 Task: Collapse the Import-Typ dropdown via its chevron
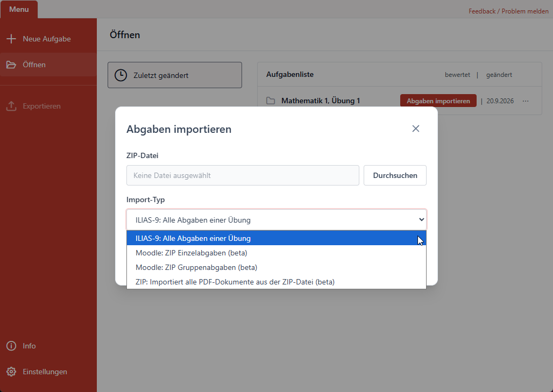[421, 219]
